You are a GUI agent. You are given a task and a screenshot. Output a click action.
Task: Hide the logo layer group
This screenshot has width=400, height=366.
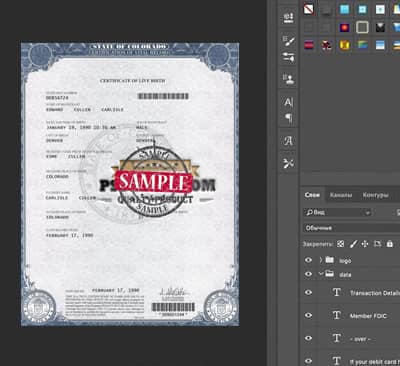click(x=309, y=260)
